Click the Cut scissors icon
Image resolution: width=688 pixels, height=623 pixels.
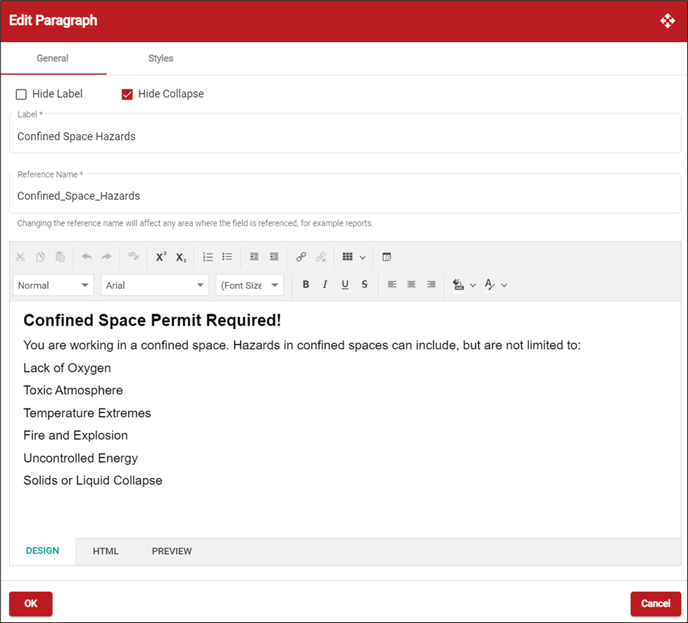[20, 257]
